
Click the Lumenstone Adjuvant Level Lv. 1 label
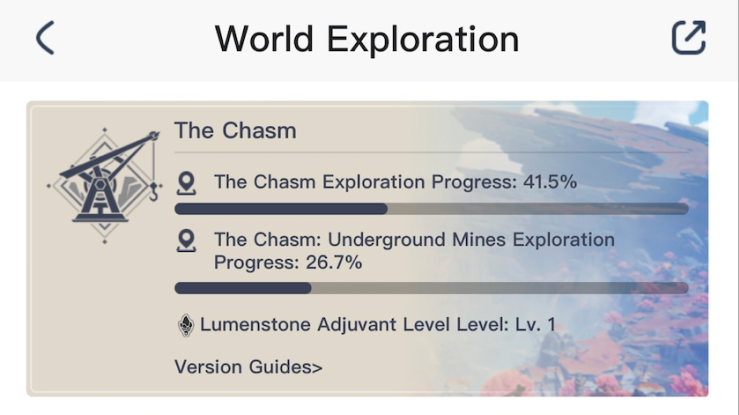pos(378,325)
